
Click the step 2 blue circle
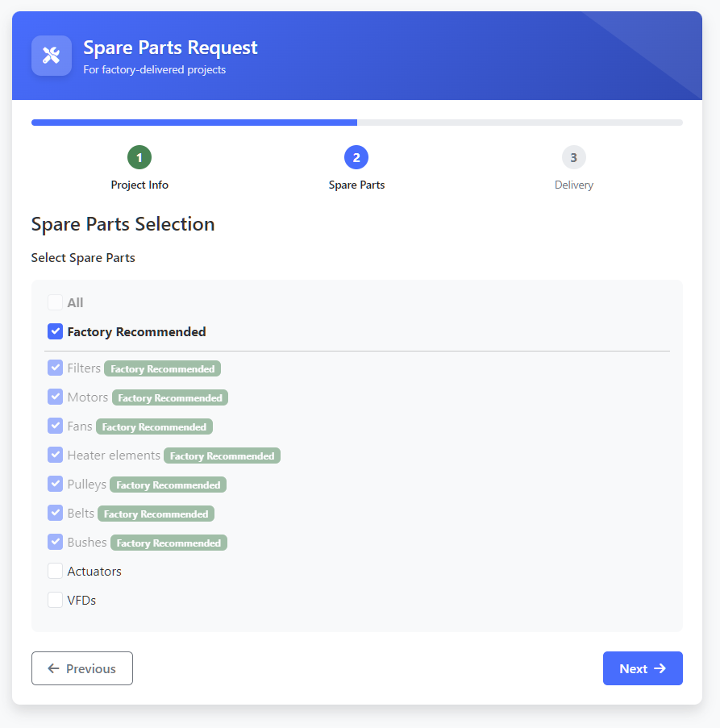point(356,157)
